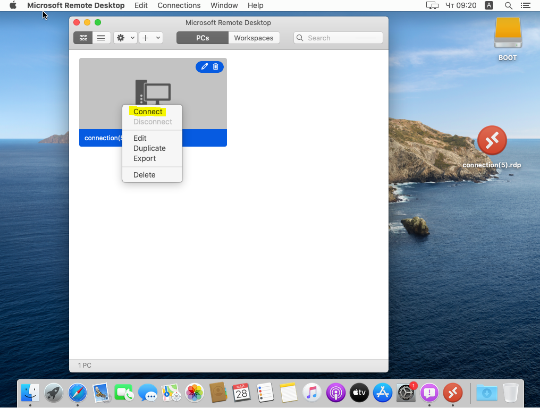Open Maps from the Dock
Screen dimensions: 540x408
[171, 393]
